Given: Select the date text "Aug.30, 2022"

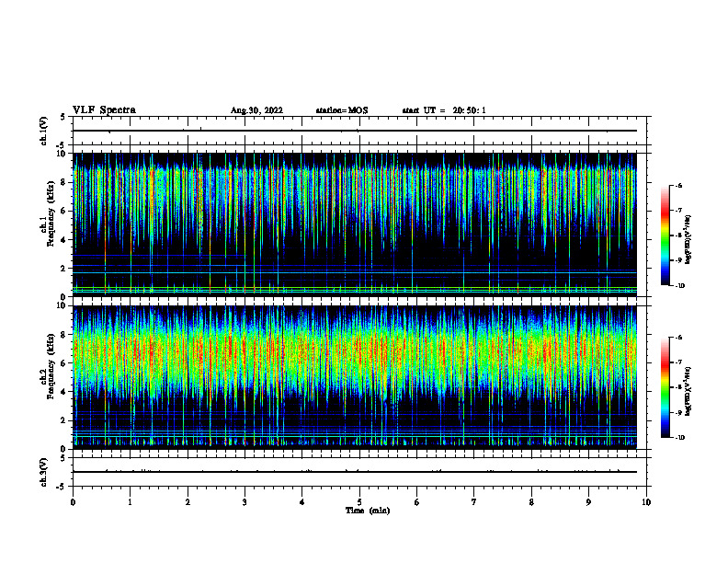Looking at the screenshot, I should pos(256,110).
